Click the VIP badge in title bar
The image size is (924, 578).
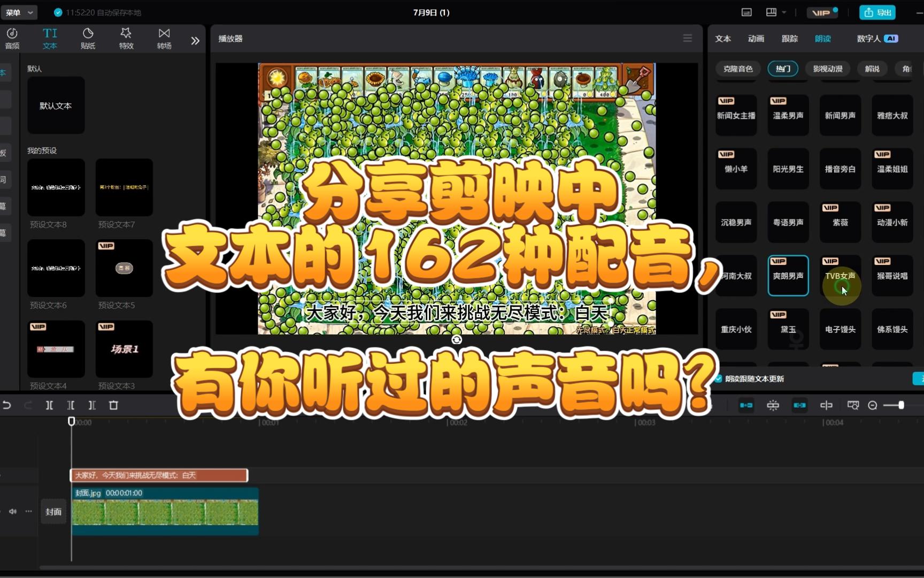(x=822, y=12)
